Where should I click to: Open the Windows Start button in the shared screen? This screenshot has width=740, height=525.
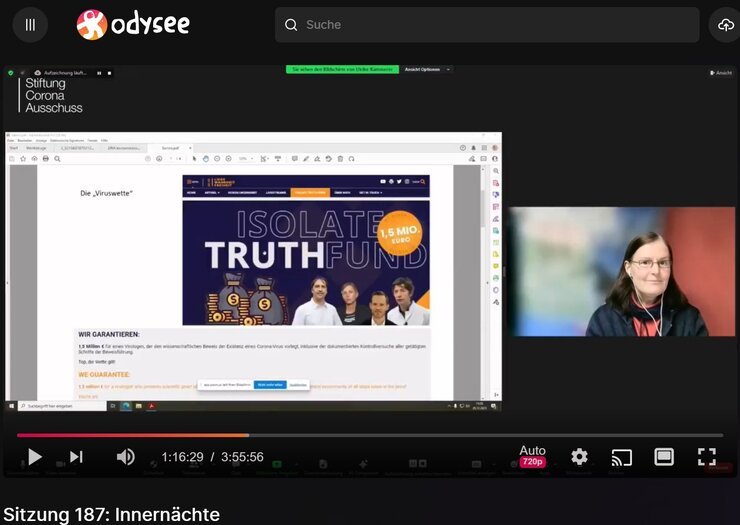[x=11, y=406]
